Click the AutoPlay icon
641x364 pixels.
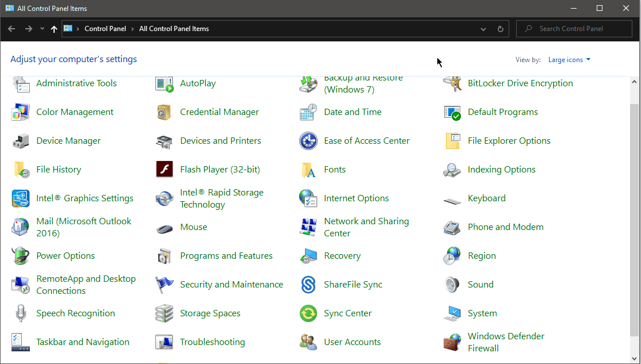(165, 84)
